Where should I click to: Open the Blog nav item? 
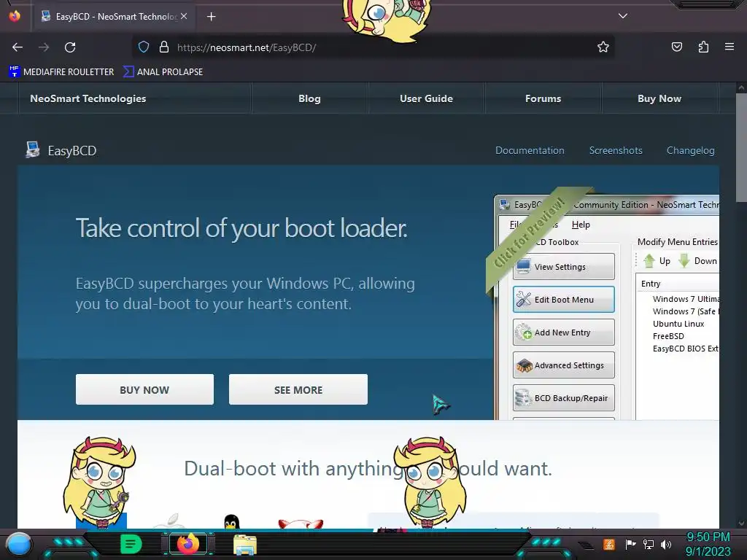[309, 98]
